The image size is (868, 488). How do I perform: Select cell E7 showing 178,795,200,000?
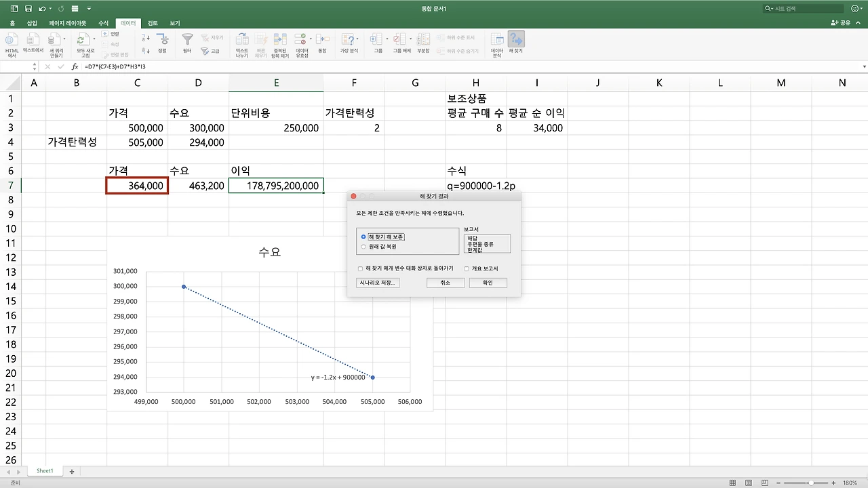point(276,186)
